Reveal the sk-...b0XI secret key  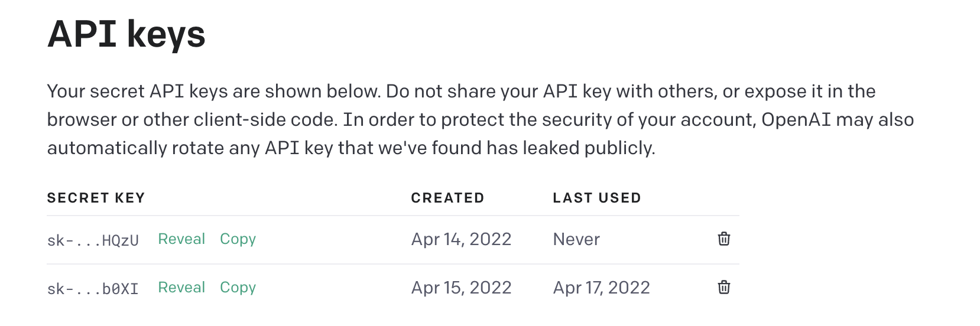click(x=181, y=288)
